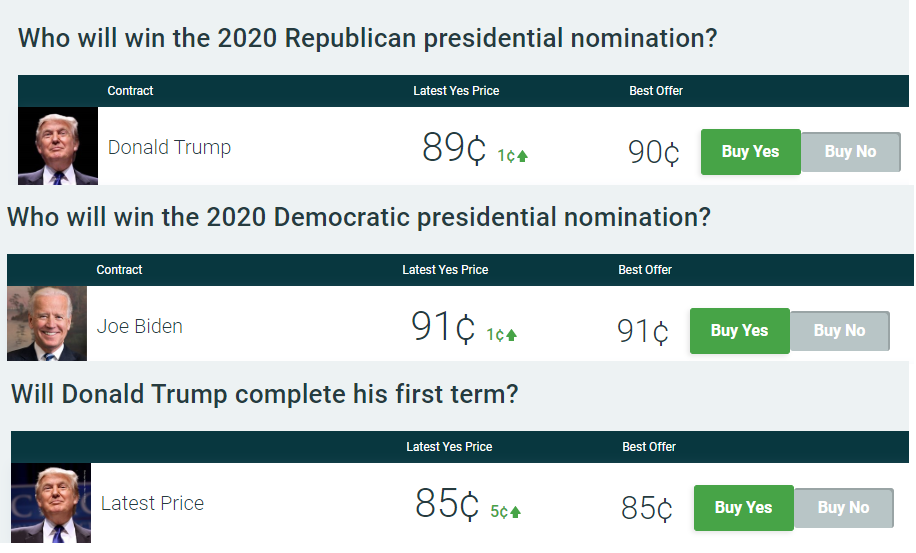Click the green up arrow beside 89¢
Screen dimensions: 916x553
tap(522, 156)
